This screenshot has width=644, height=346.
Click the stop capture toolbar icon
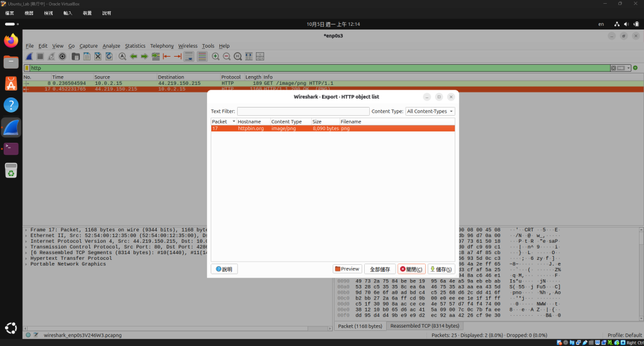(40, 56)
